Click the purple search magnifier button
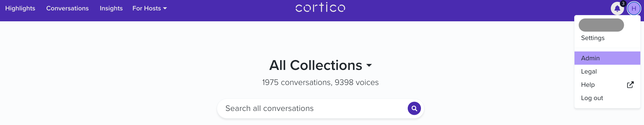This screenshot has height=125, width=644. (414, 108)
